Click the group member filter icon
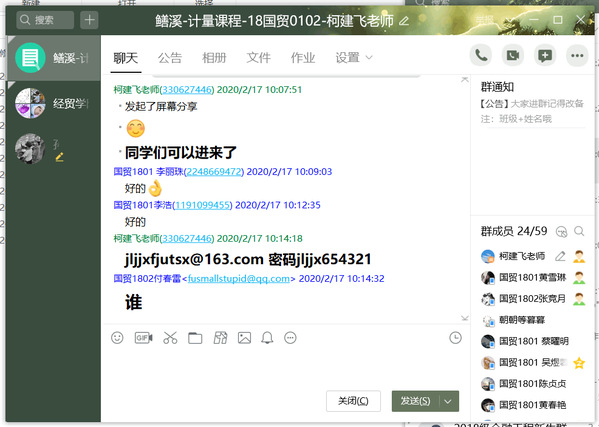This screenshot has width=599, height=427. (561, 231)
